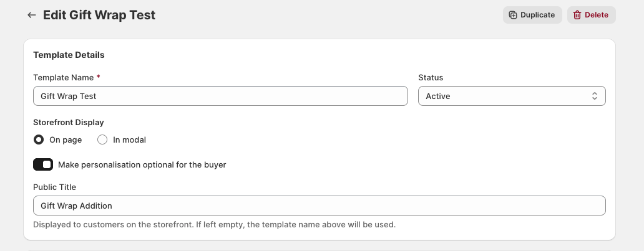Go back using the left arrow icon
644x251 pixels.
pos(32,15)
